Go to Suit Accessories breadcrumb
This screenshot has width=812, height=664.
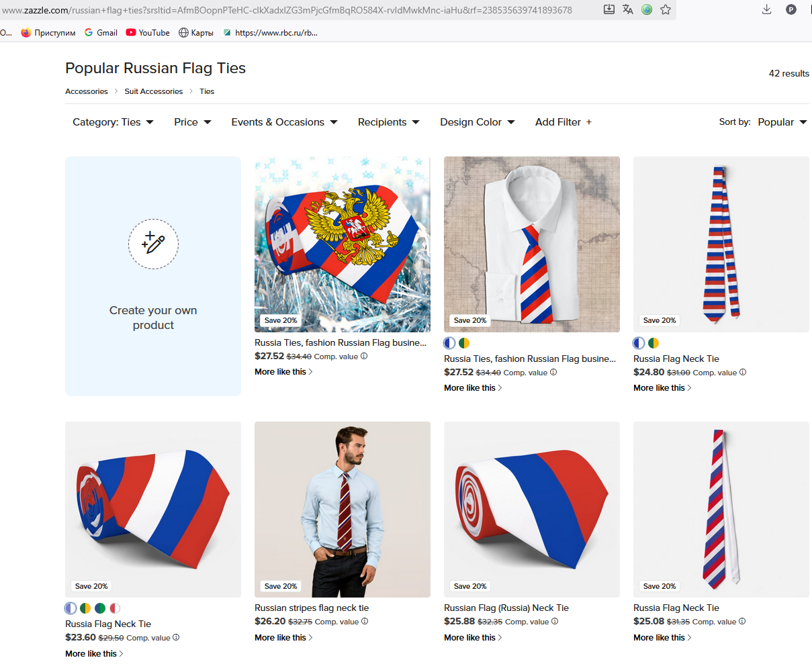click(x=153, y=91)
